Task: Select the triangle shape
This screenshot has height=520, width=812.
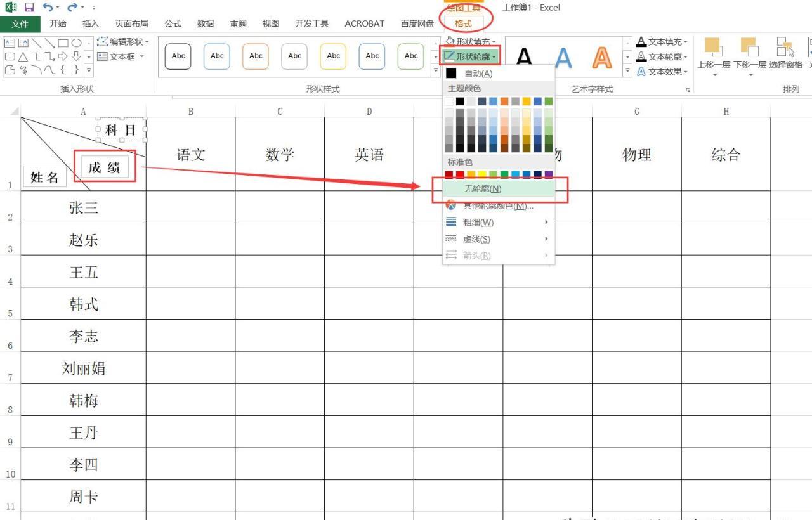Action: coord(23,56)
